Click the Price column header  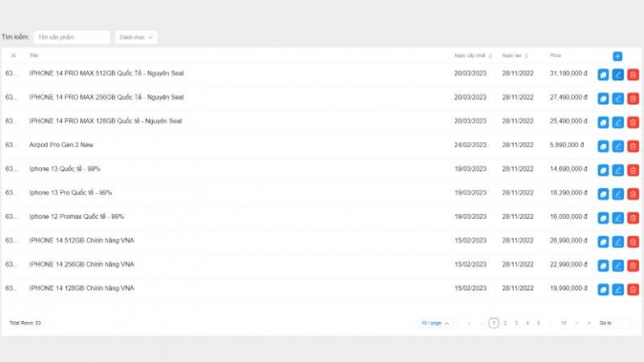pos(555,55)
